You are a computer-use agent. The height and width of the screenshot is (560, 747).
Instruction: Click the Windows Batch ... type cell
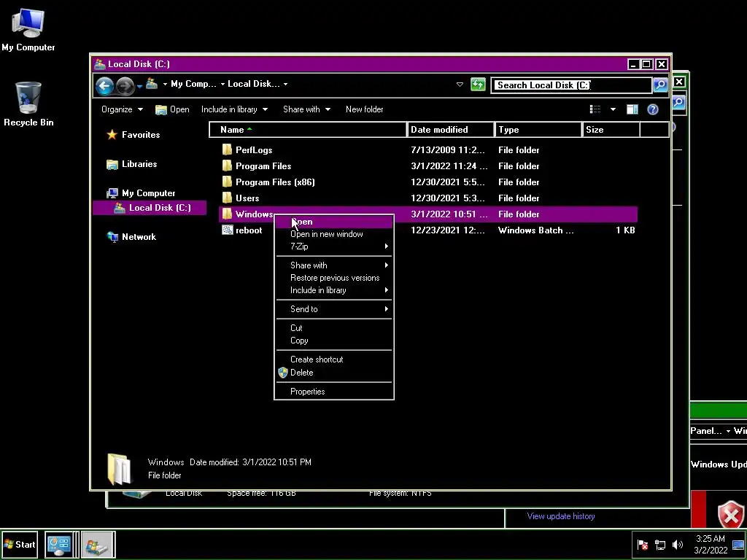point(536,230)
